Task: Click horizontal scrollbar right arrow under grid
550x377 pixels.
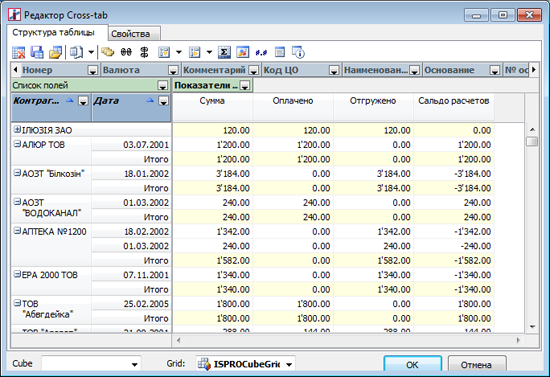Action: point(518,340)
